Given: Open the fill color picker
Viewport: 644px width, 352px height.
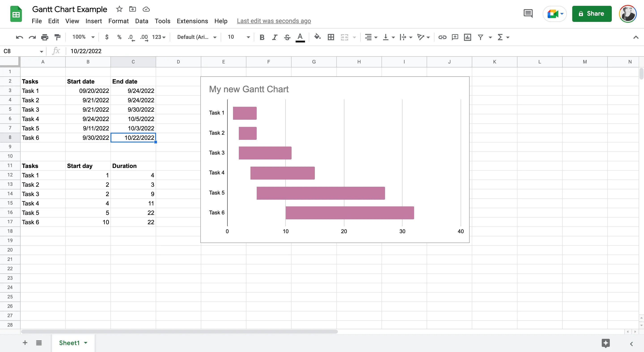Looking at the screenshot, I should coord(317,37).
